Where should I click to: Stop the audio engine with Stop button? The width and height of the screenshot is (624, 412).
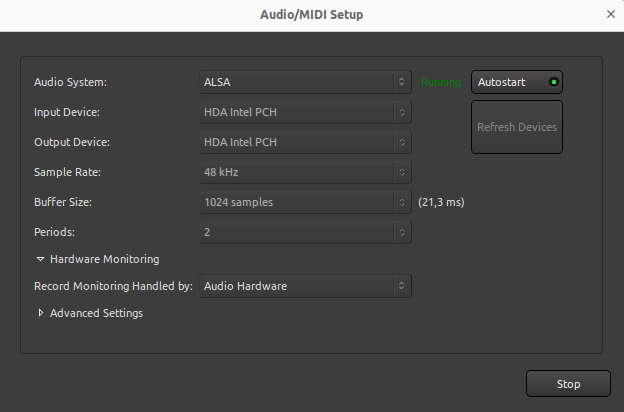coord(568,384)
